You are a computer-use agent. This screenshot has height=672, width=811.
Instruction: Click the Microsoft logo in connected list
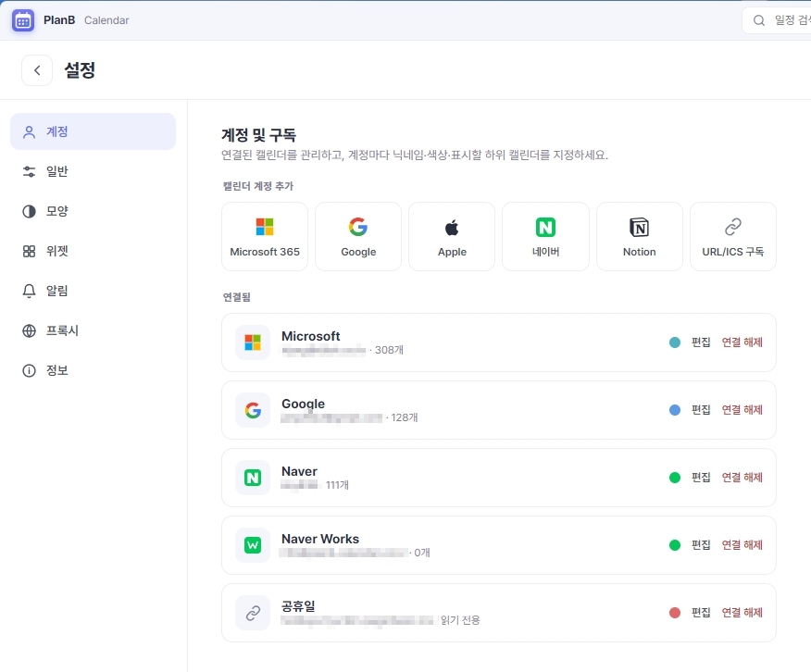click(x=253, y=342)
